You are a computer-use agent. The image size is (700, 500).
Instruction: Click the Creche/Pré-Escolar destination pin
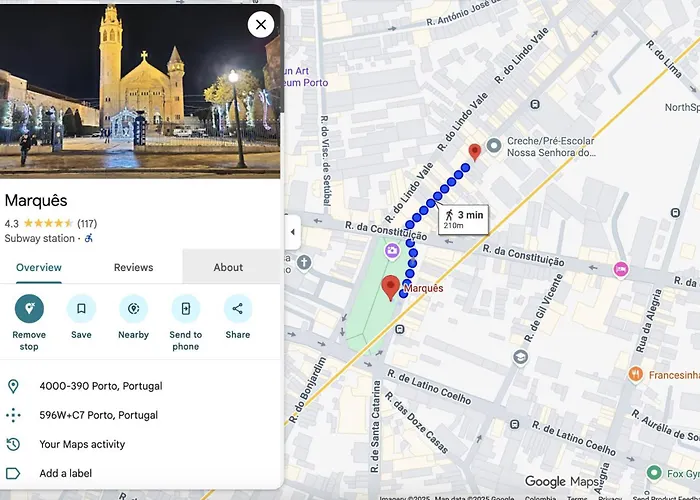pos(475,152)
